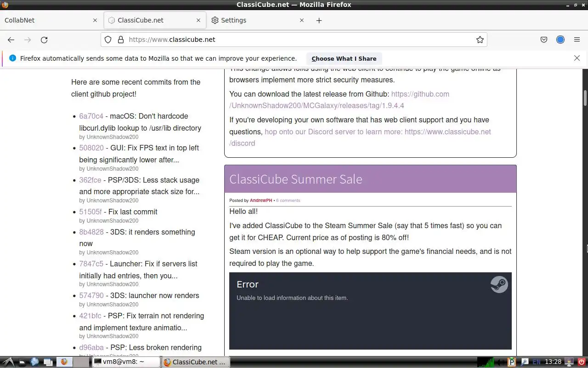Click the Steam widget Error heading
The width and height of the screenshot is (588, 368).
click(248, 284)
